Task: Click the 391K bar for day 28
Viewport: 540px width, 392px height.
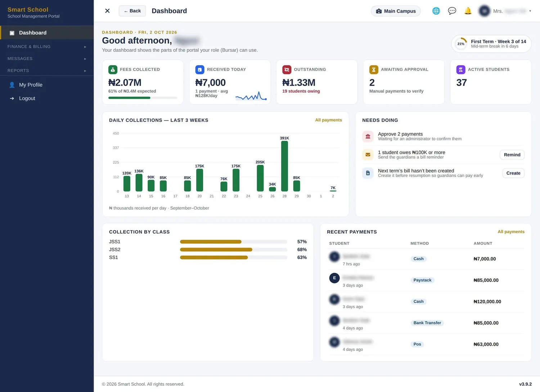Action: (x=284, y=166)
